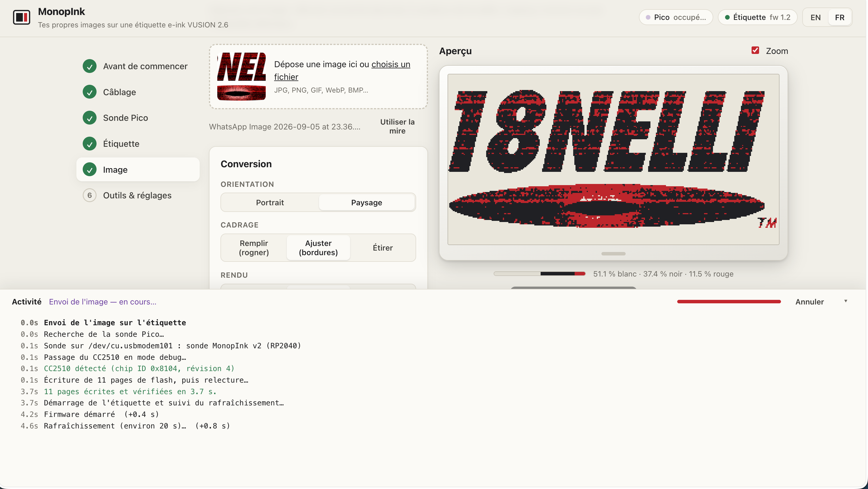Click the Pico occupé status pill
Screen dimensions: 868x489
click(676, 18)
